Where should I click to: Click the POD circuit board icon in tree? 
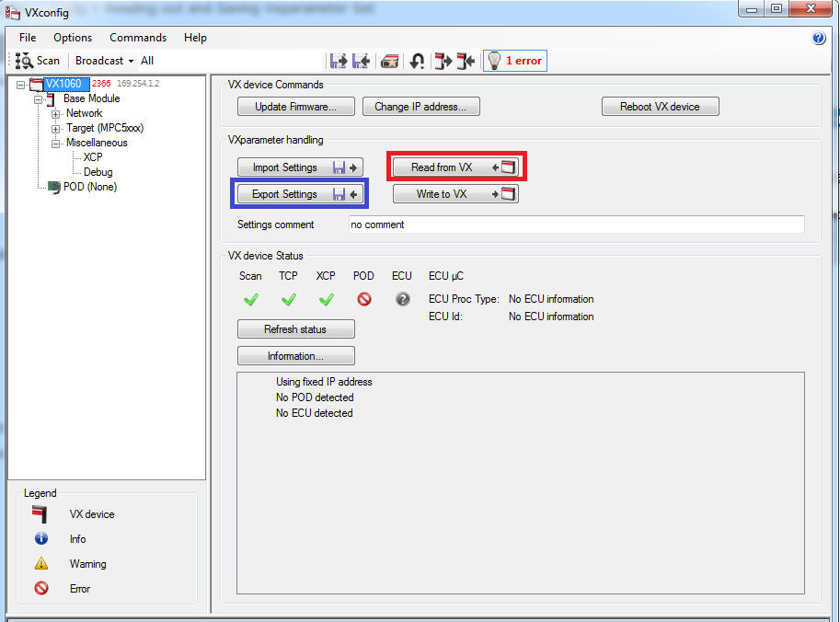54,188
